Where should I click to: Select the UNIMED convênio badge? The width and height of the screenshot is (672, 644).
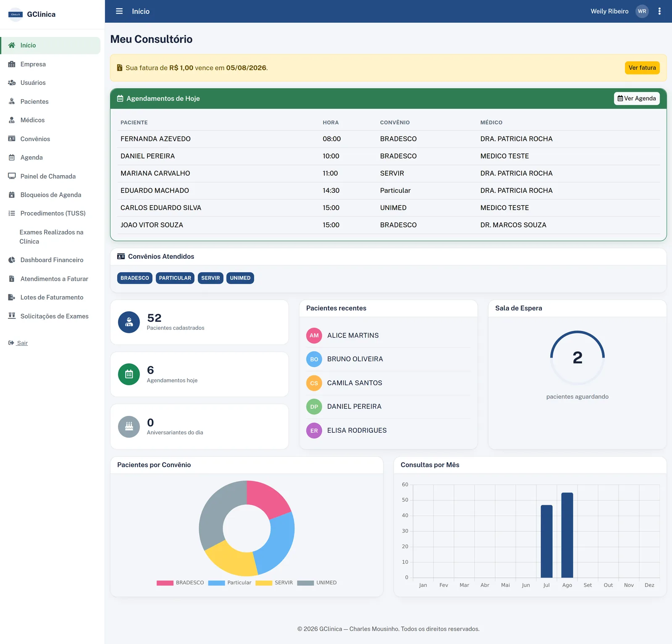point(240,278)
